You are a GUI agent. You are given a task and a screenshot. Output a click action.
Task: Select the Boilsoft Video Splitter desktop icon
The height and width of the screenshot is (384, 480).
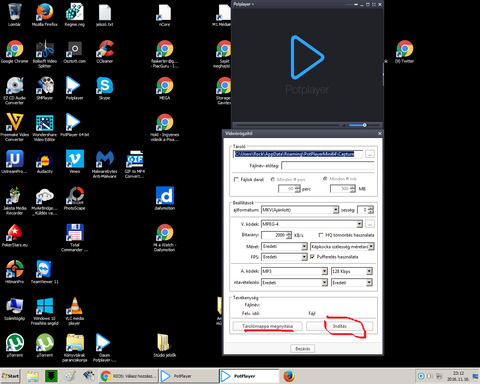coord(45,54)
